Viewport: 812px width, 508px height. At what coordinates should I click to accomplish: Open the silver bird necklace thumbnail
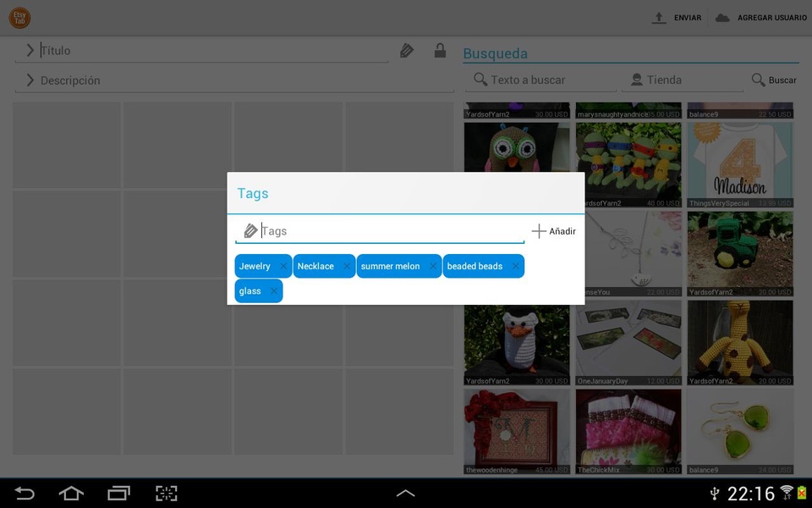(x=633, y=253)
